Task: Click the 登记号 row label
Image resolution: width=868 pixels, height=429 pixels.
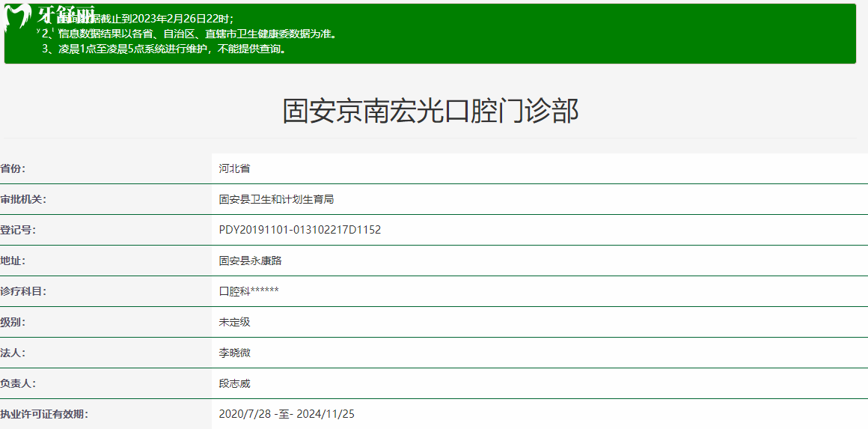Action: pos(18,230)
